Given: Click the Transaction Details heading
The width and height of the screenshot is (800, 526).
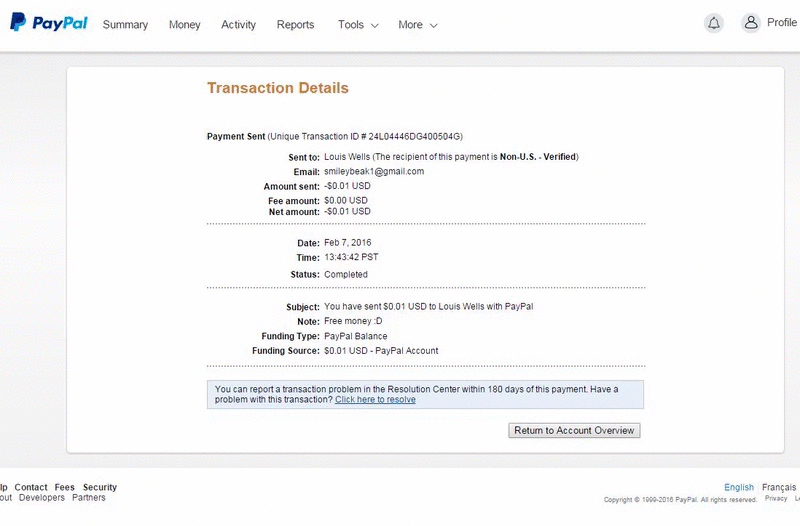Looking at the screenshot, I should (x=278, y=88).
